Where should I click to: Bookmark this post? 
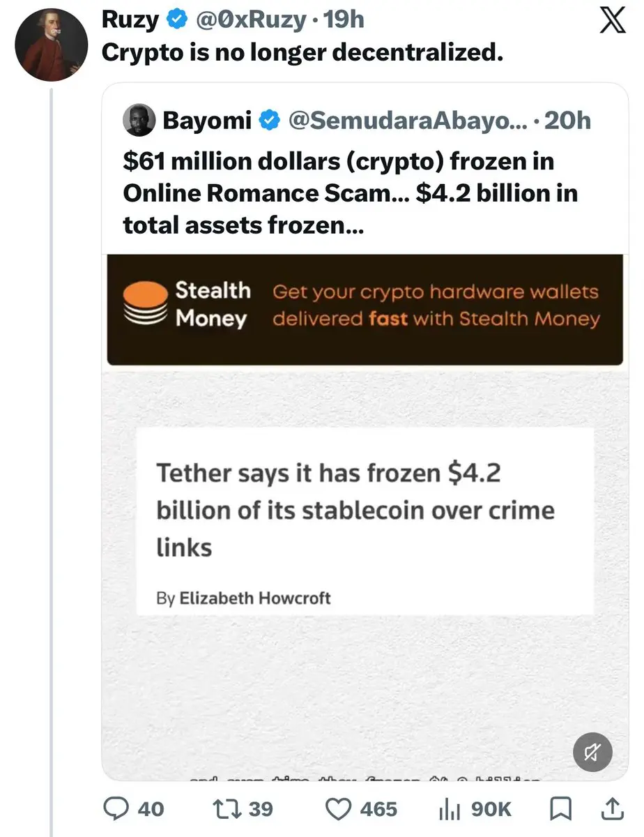[560, 808]
